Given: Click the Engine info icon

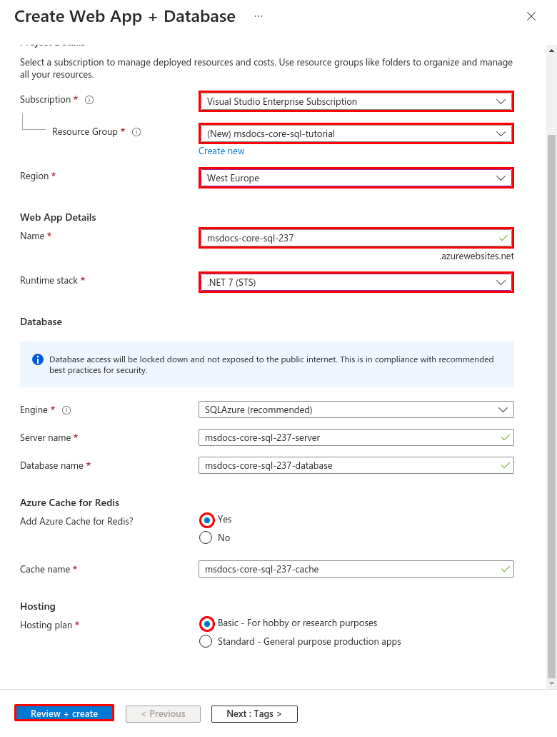Looking at the screenshot, I should click(x=67, y=410).
